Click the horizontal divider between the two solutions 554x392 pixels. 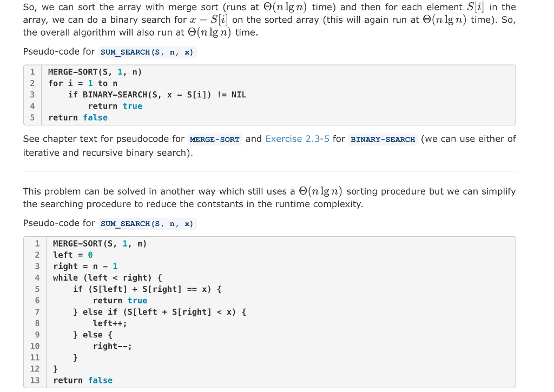click(269, 171)
